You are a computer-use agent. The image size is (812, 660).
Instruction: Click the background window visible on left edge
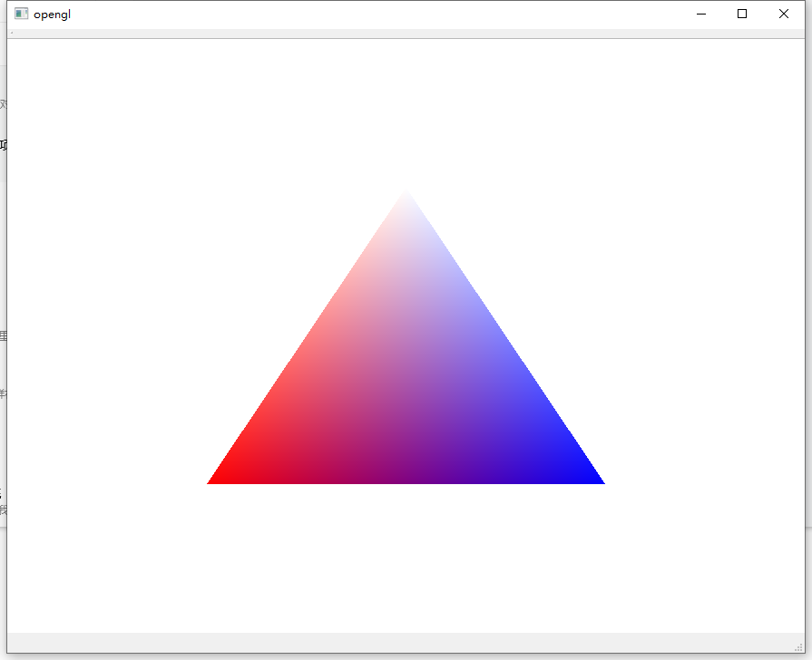3,272
